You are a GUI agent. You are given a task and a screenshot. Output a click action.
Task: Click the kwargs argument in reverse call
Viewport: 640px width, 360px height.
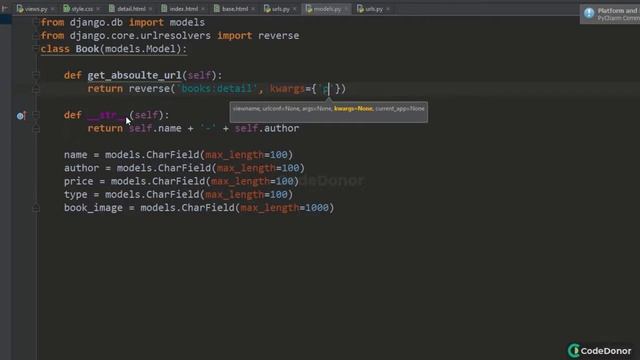pos(287,89)
